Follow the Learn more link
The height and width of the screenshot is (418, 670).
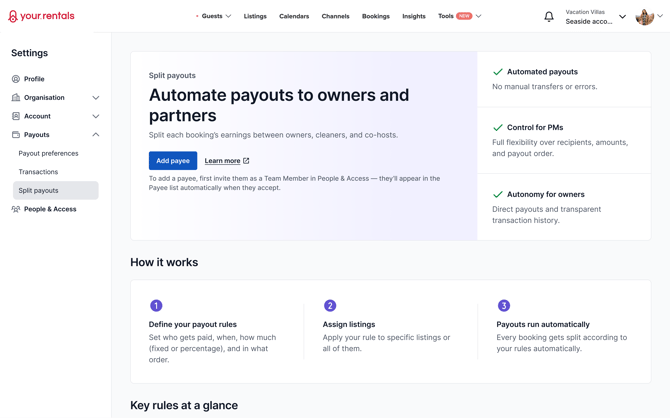click(x=222, y=161)
